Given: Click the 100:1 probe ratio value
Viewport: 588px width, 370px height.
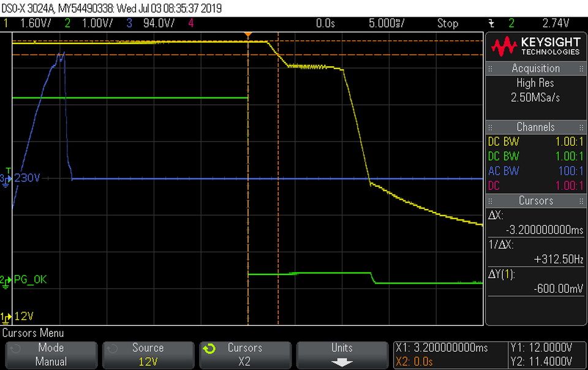Looking at the screenshot, I should coord(571,171).
